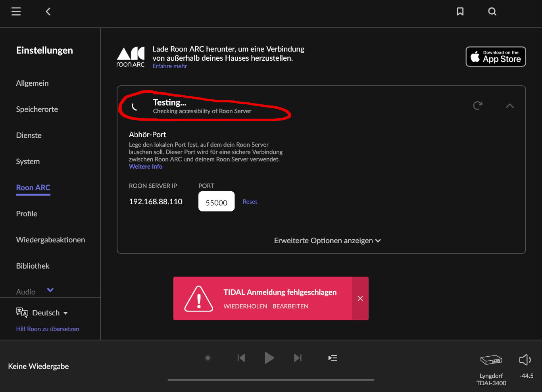Click the port number input field
542x392 pixels.
click(216, 202)
